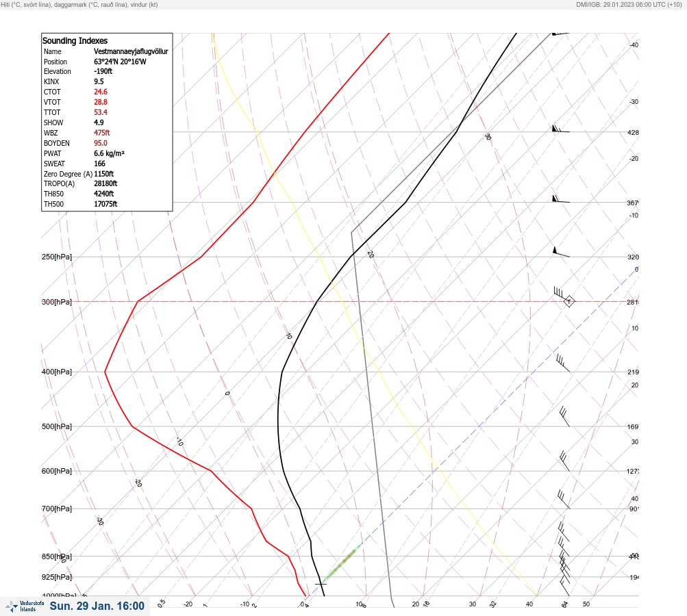Click the LCL cross marker on temperature line
Screen dimensions: 687x616
click(x=321, y=584)
